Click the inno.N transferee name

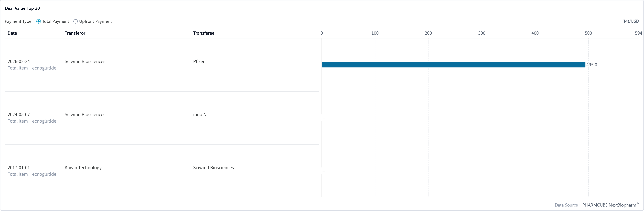point(199,114)
